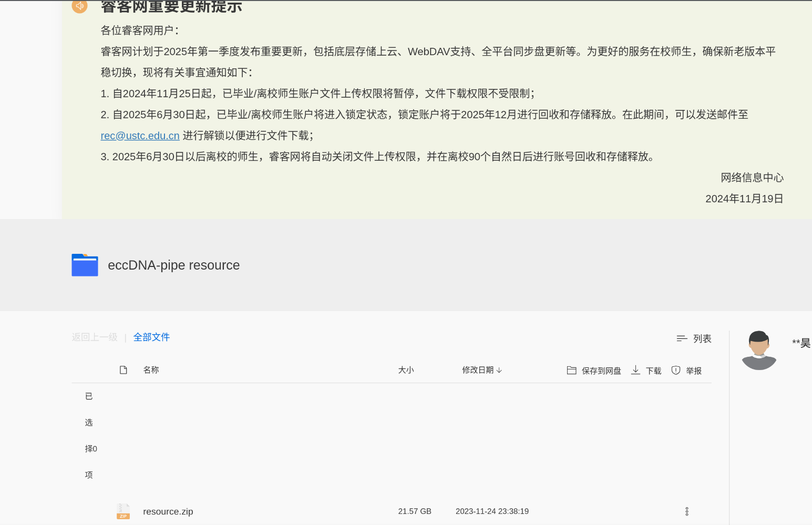Select the eccDNA-pipe resource folder title
The image size is (812, 525).
click(173, 265)
